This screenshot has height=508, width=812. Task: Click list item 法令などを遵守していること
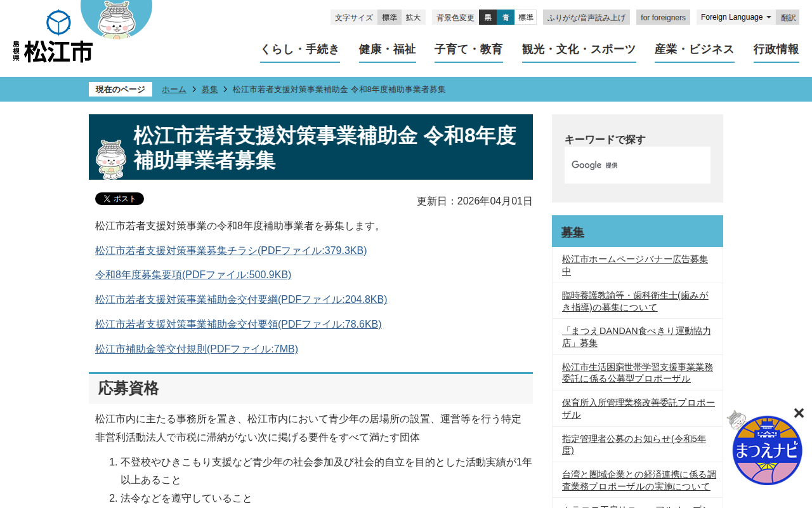187,498
